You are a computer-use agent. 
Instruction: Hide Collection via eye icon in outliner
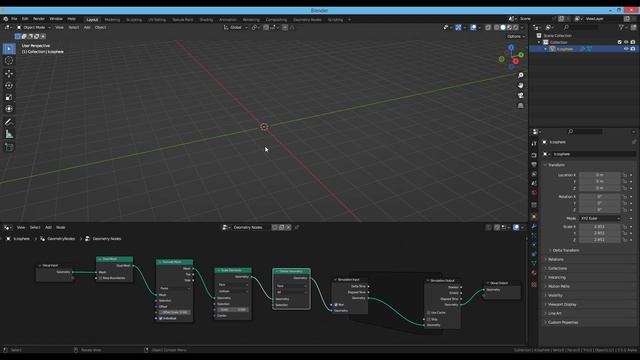[x=626, y=42]
